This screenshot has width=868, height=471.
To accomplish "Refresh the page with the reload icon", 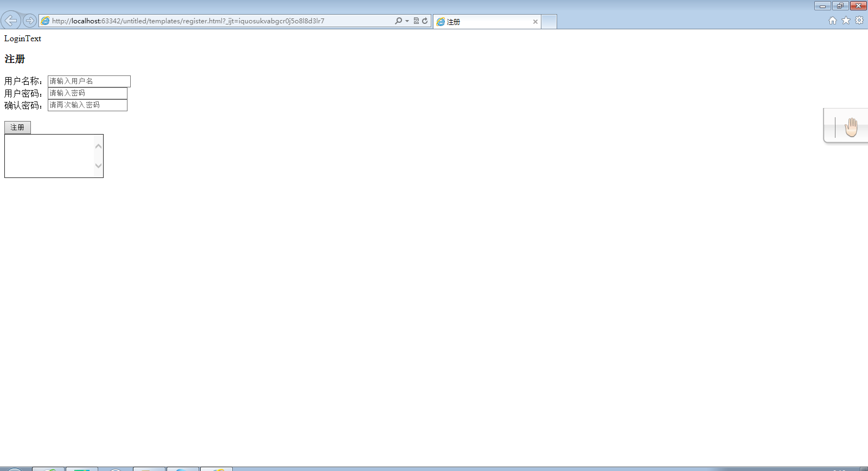I will (425, 21).
